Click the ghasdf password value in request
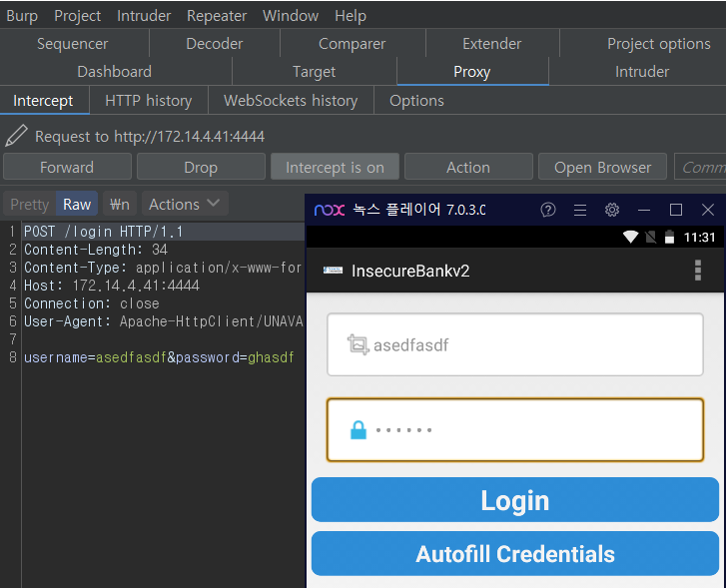The height and width of the screenshot is (588, 726). point(271,357)
